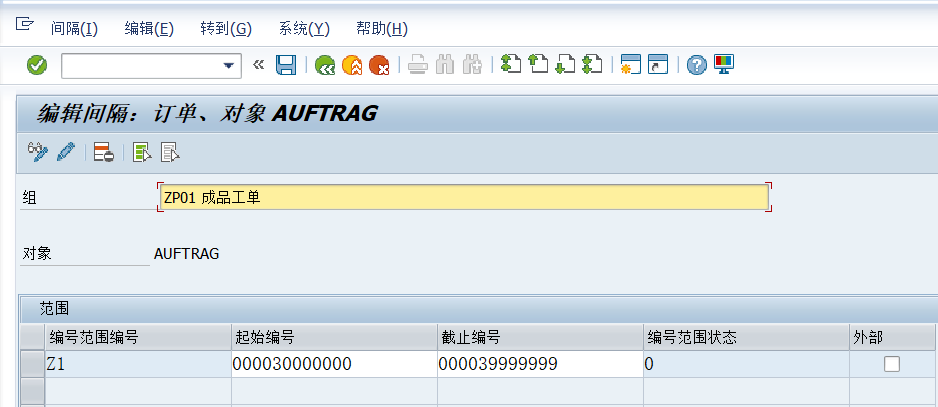Jump to last page icon
The width and height of the screenshot is (938, 407).
point(592,65)
